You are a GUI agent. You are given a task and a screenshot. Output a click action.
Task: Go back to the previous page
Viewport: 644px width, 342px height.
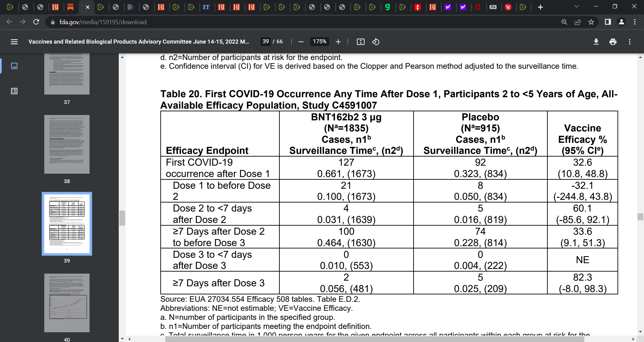(x=9, y=22)
